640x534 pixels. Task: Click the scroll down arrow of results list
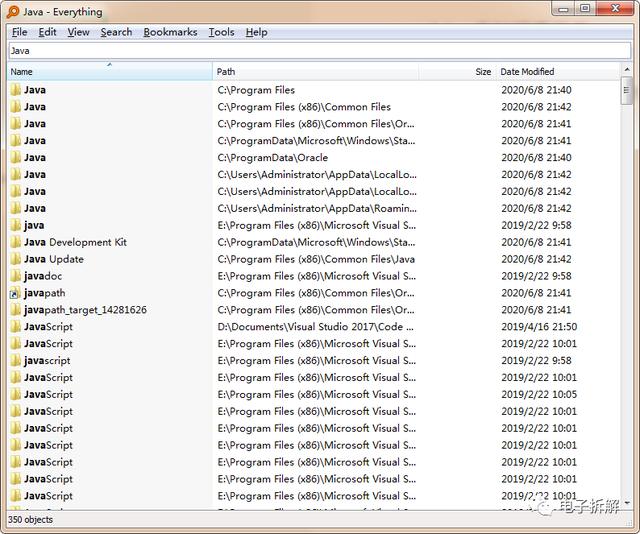click(x=627, y=503)
